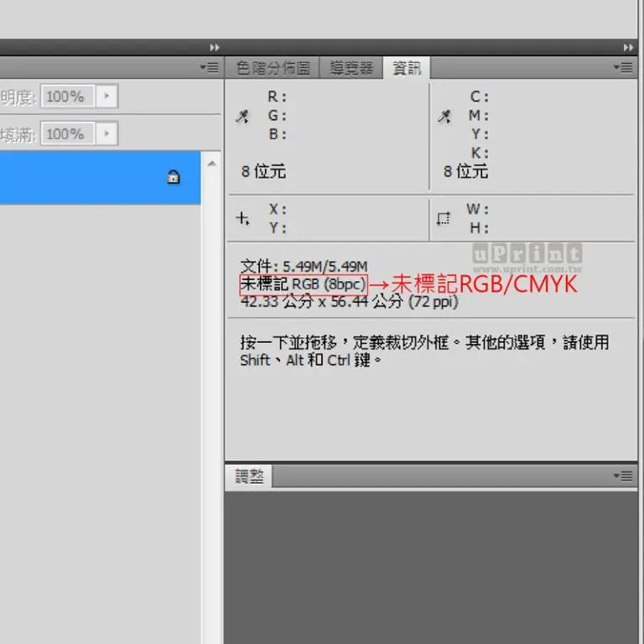Click the RGB eyedropper options icon
The image size is (644, 644).
(242, 117)
